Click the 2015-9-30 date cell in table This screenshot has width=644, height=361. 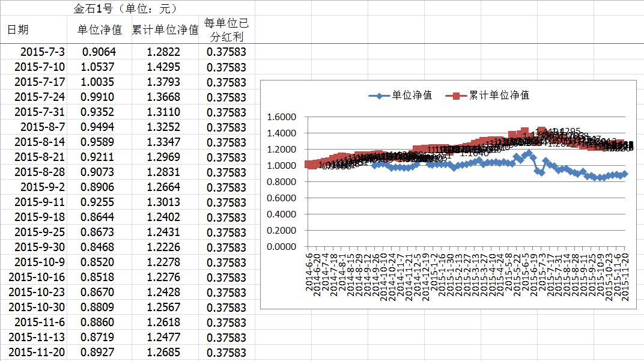click(40, 247)
